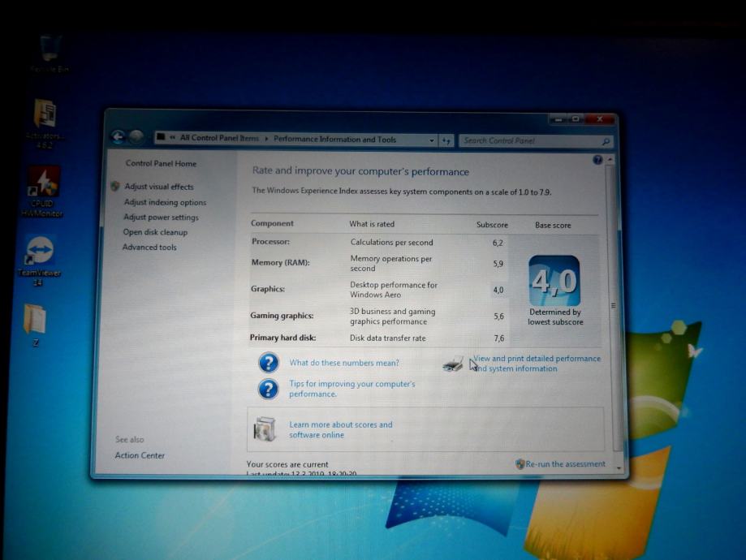Launch TeamViewer 14 desktop shortcut
The image size is (746, 560).
[40, 261]
